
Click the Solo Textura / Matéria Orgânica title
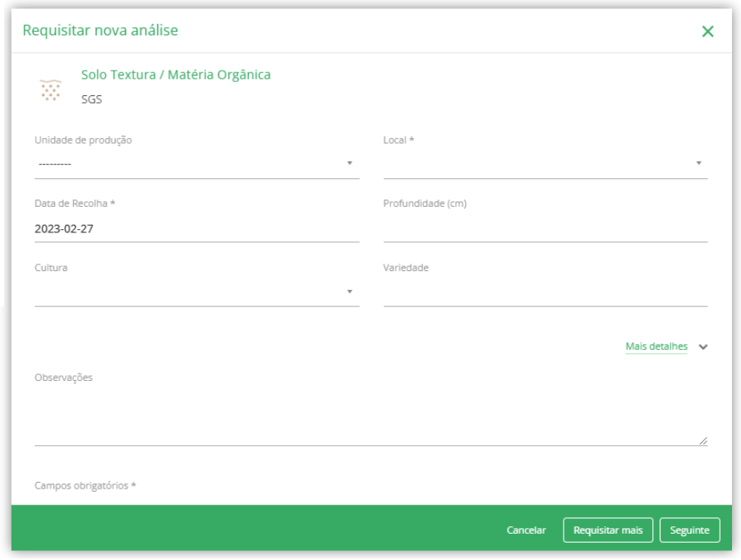176,75
